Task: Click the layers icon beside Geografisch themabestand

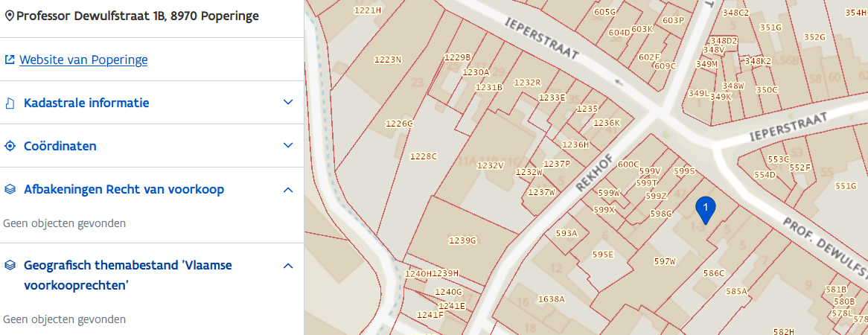Action: pyautogui.click(x=10, y=265)
